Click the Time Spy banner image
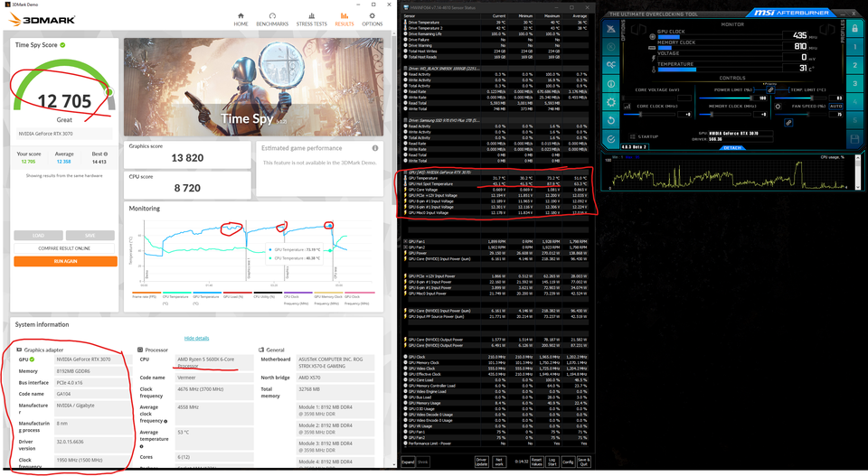The height and width of the screenshot is (476, 868). pos(253,87)
